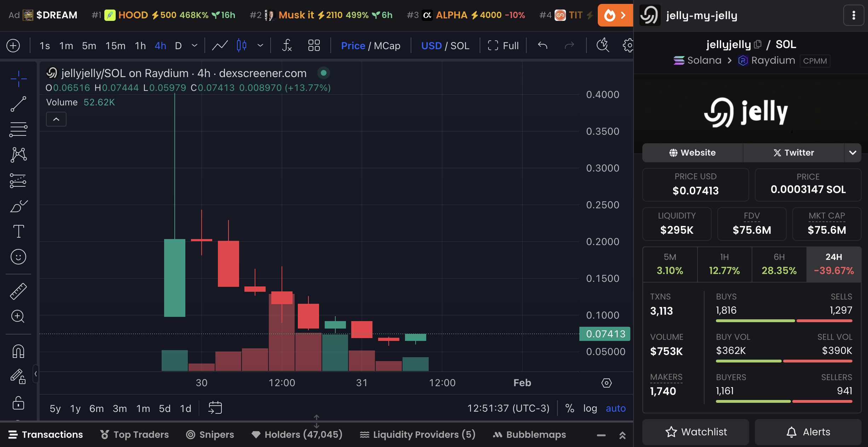Open the trending fire button
This screenshot has height=447, width=868.
point(615,15)
